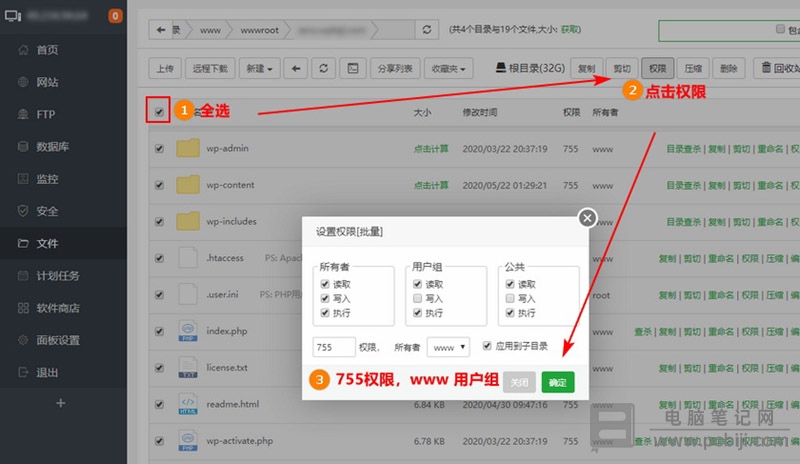Viewport: 800px width, 464px height.
Task: Click the 关闭 close button in dialog
Action: tap(519, 382)
